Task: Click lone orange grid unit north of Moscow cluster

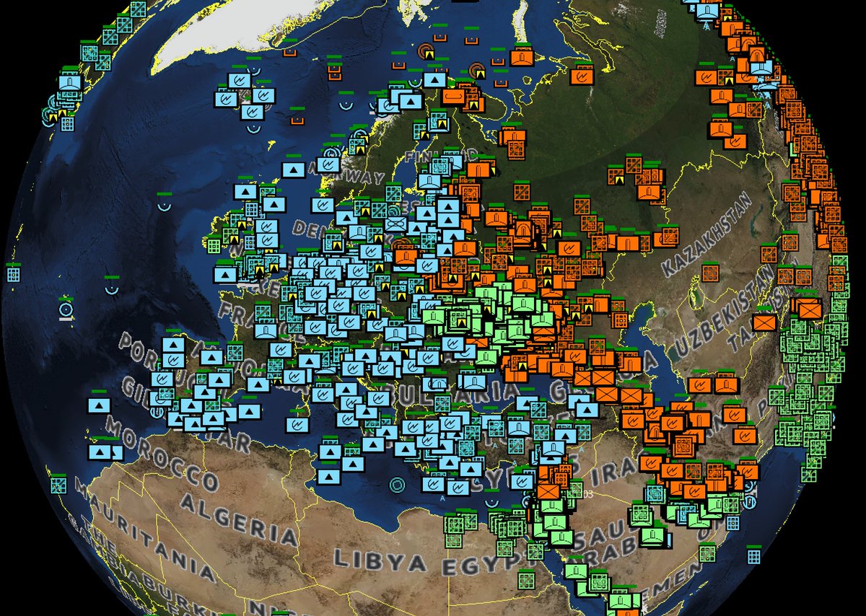Action: pos(522,191)
